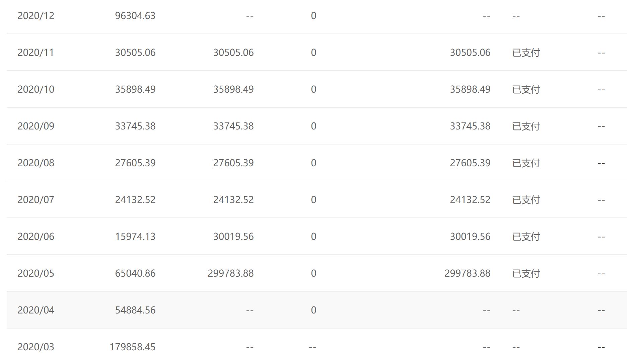This screenshot has width=641, height=364.
Task: Select the 96304.63 amount
Action: click(x=135, y=16)
